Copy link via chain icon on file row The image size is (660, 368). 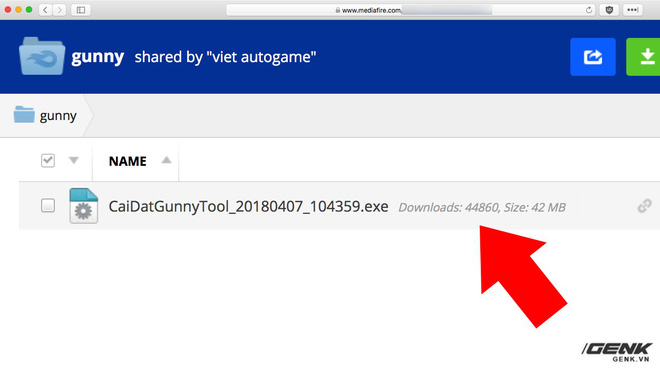click(x=644, y=206)
